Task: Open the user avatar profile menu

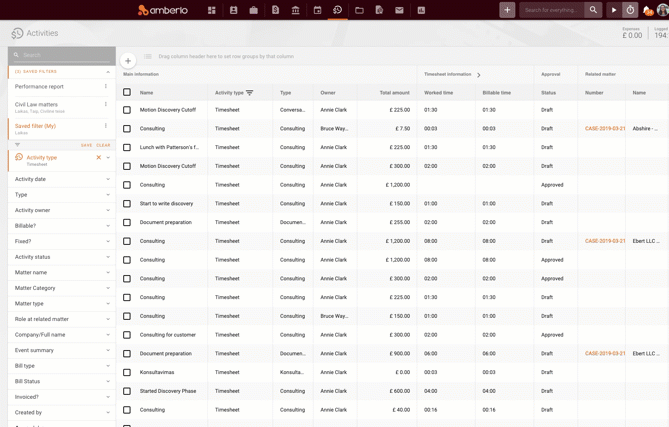Action: tap(663, 10)
